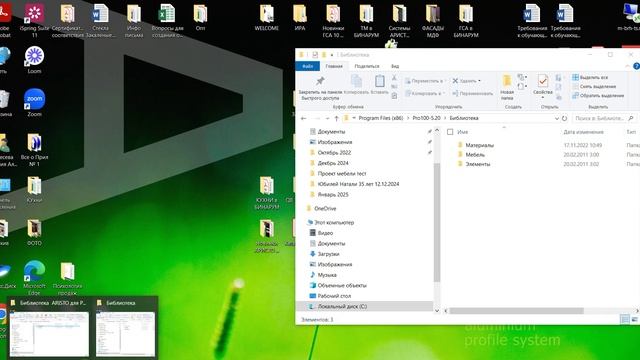Click the Удалить X icon in ribbon
640x360 pixels.
click(455, 81)
